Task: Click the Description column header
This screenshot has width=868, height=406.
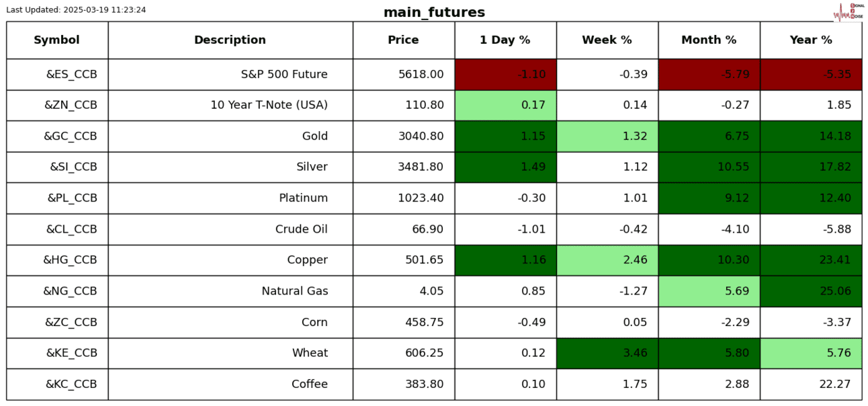Action: point(230,40)
